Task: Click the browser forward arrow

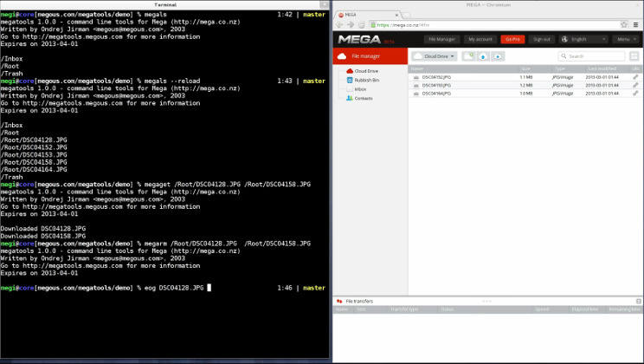Action: click(351, 24)
